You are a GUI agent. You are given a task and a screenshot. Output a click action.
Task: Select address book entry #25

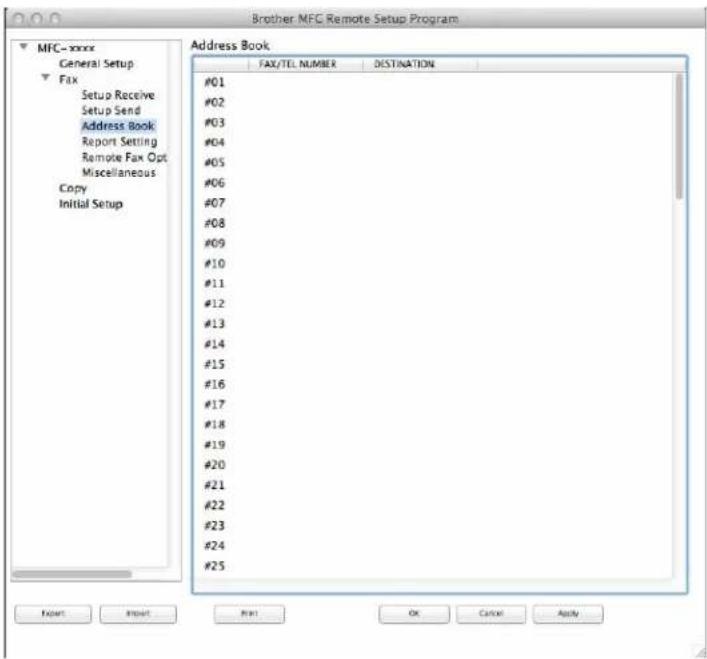432,566
